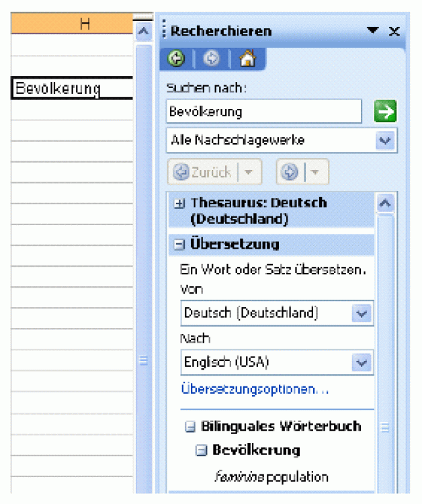Collapse the Übersetzung section
Viewport: 422px width, 504px height.
point(179,245)
